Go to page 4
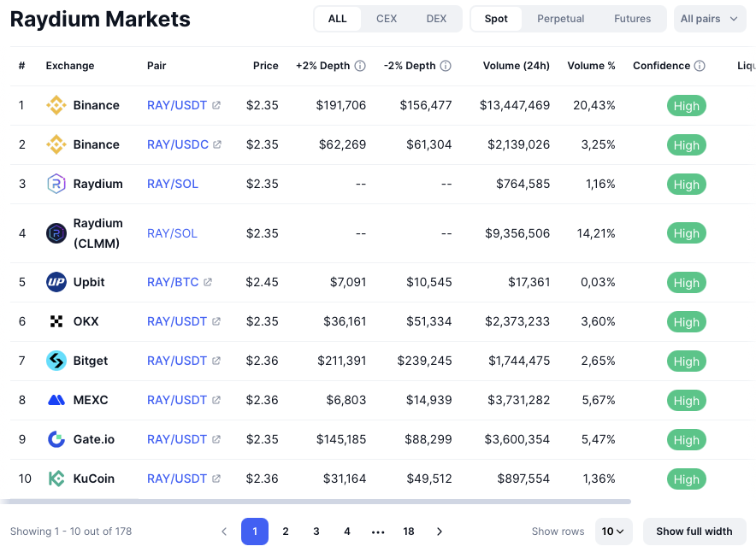 coord(347,532)
